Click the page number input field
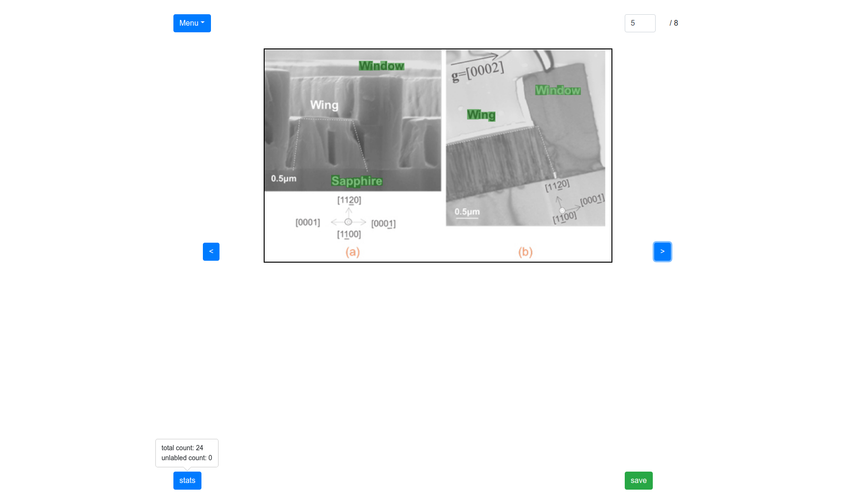 (x=640, y=23)
